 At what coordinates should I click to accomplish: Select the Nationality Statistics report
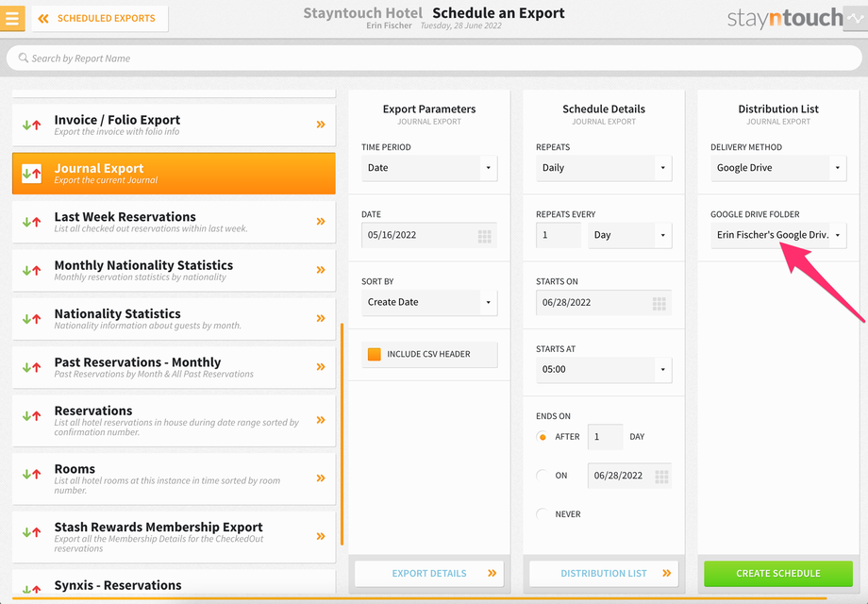coord(174,319)
